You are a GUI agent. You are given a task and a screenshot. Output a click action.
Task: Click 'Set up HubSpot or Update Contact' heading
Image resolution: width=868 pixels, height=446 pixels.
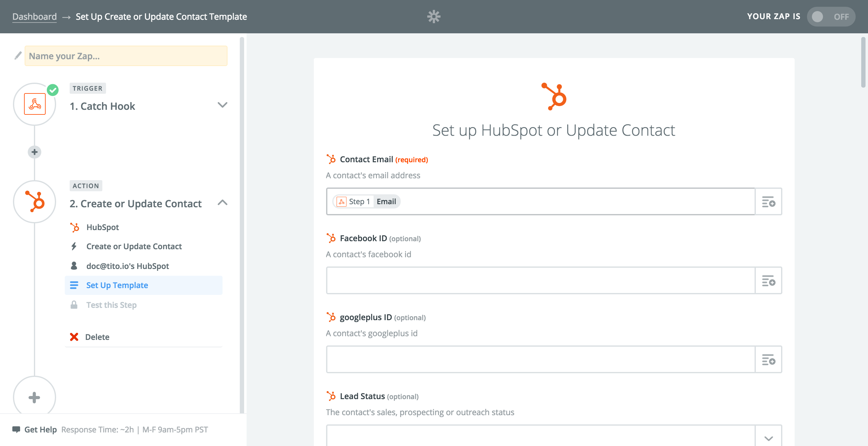(x=554, y=130)
